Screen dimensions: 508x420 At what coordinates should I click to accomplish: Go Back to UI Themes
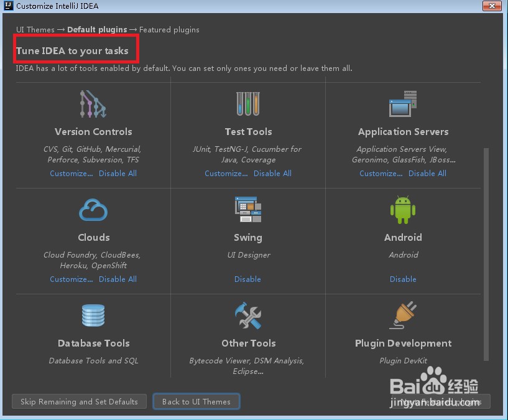[196, 401]
